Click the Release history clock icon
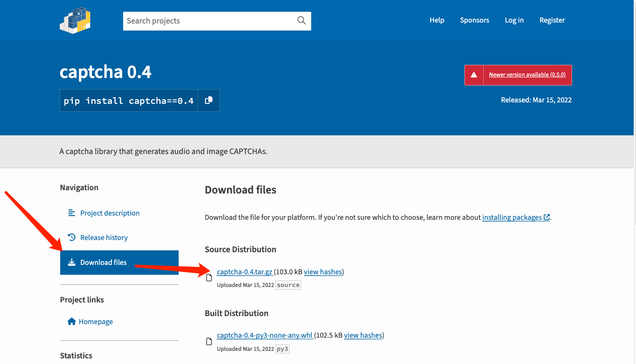This screenshot has height=364, width=636. point(71,238)
